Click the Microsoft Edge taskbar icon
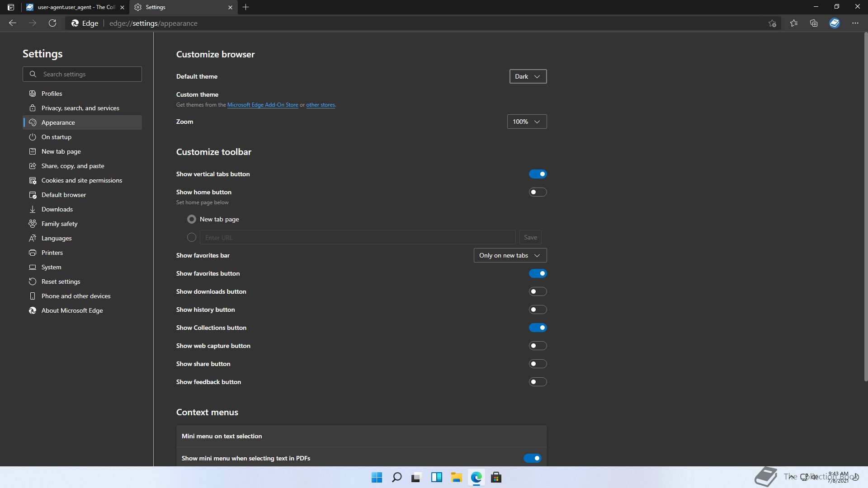This screenshot has height=488, width=868. pos(476,477)
